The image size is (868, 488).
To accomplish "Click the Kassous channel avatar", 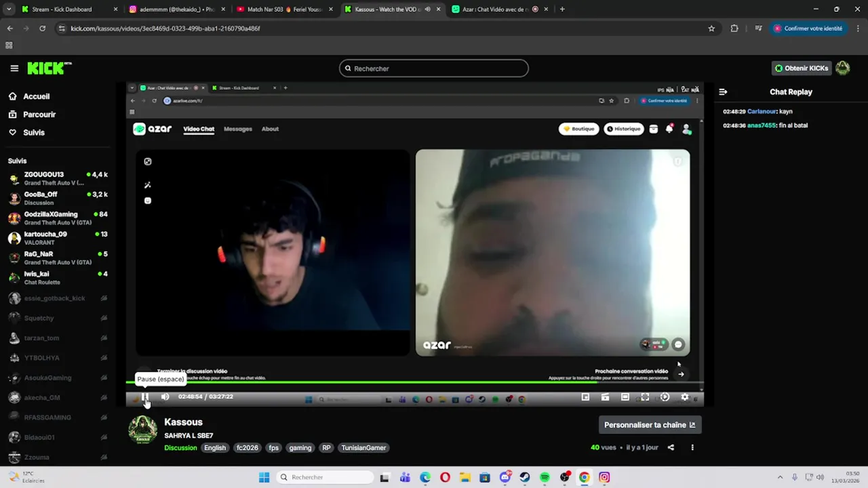I will click(x=142, y=430).
